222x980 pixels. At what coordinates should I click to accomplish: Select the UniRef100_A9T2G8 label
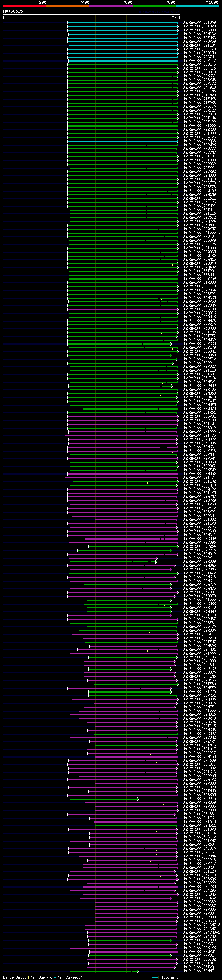[199, 504]
